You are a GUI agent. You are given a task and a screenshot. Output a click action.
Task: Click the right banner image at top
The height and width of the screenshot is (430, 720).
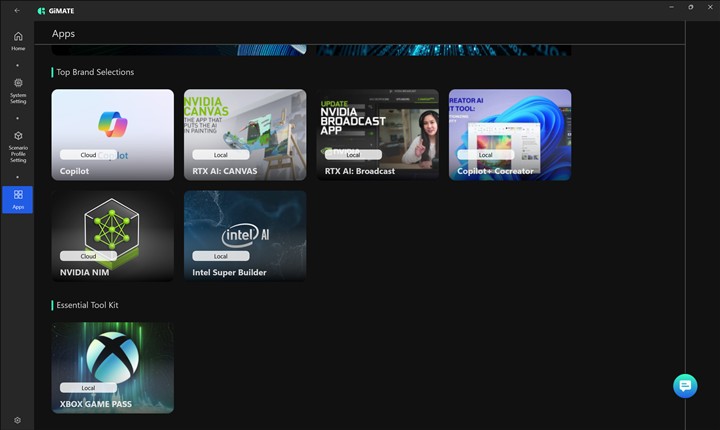[444, 50]
